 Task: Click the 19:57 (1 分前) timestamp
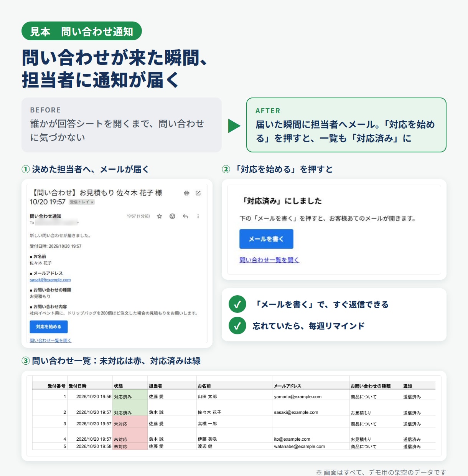tap(138, 216)
